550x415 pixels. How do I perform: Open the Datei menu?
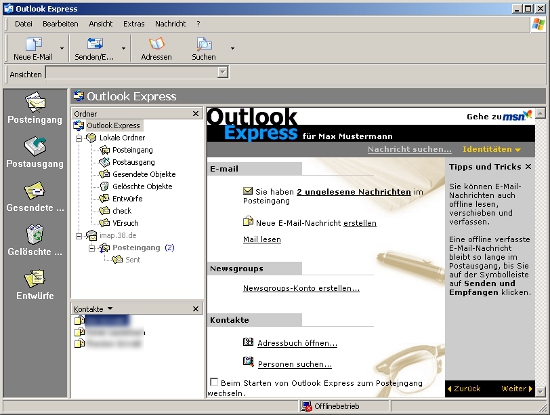23,24
